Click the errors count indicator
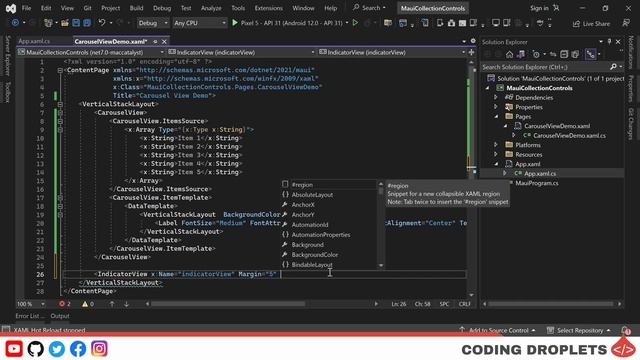 [x=64, y=304]
